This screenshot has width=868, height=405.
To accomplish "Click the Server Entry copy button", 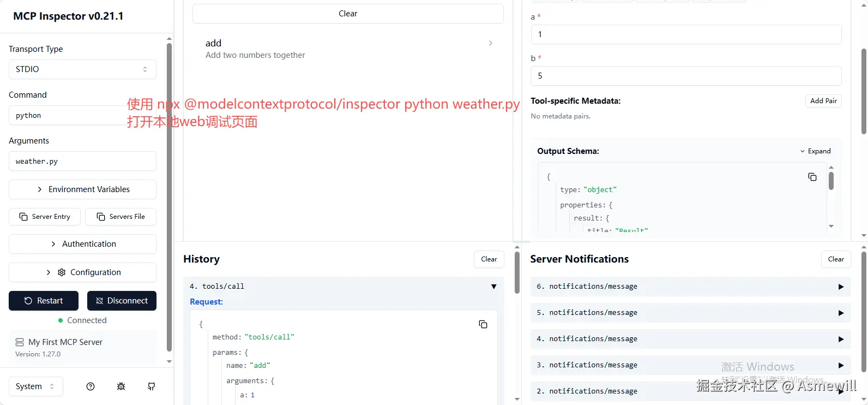I will [x=45, y=217].
